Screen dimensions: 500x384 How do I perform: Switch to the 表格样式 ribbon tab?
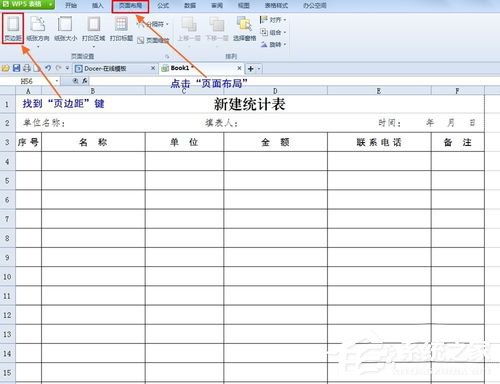276,5
